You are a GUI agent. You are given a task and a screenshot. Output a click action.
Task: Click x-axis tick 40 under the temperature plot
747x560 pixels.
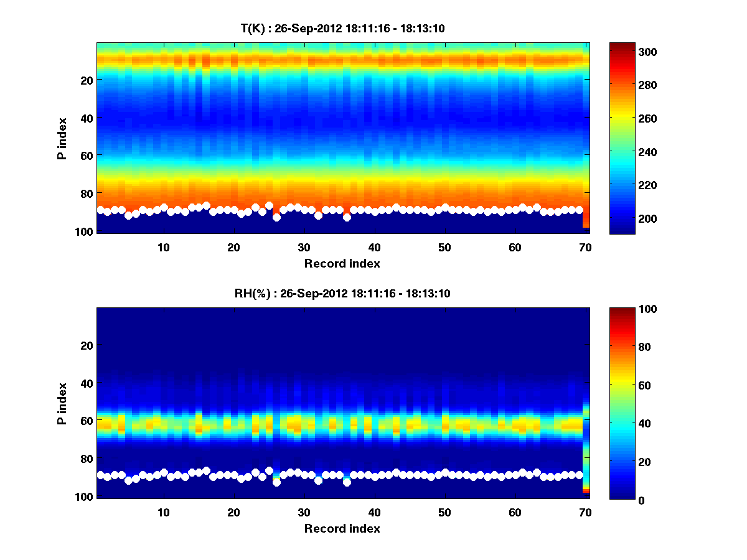point(374,248)
